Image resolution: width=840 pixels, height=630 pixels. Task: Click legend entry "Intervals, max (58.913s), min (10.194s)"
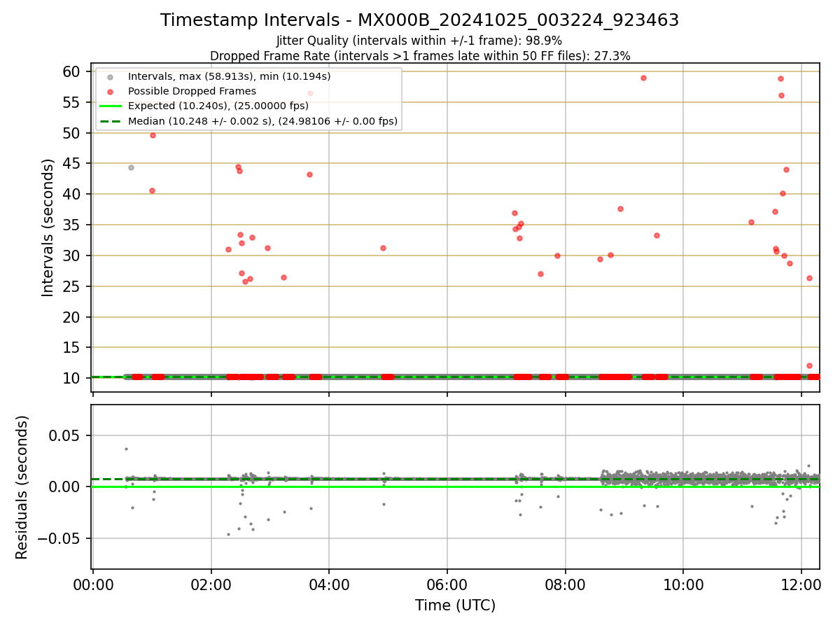click(229, 76)
